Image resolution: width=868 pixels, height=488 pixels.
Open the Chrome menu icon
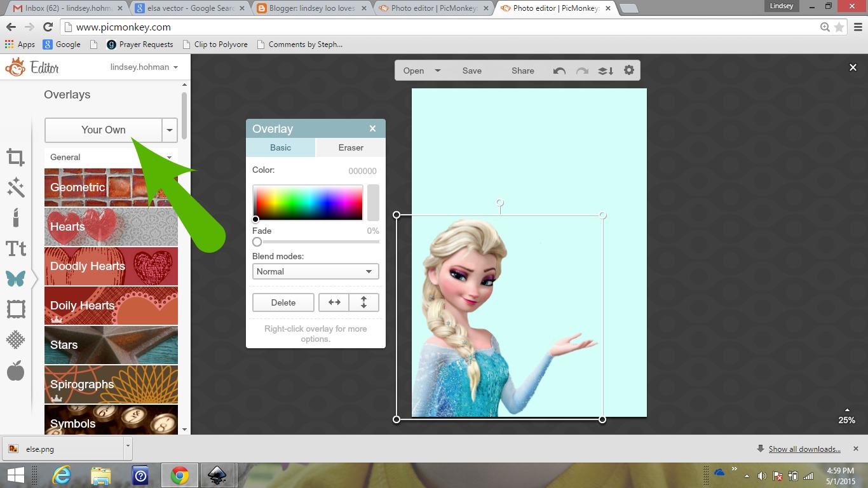tap(857, 27)
